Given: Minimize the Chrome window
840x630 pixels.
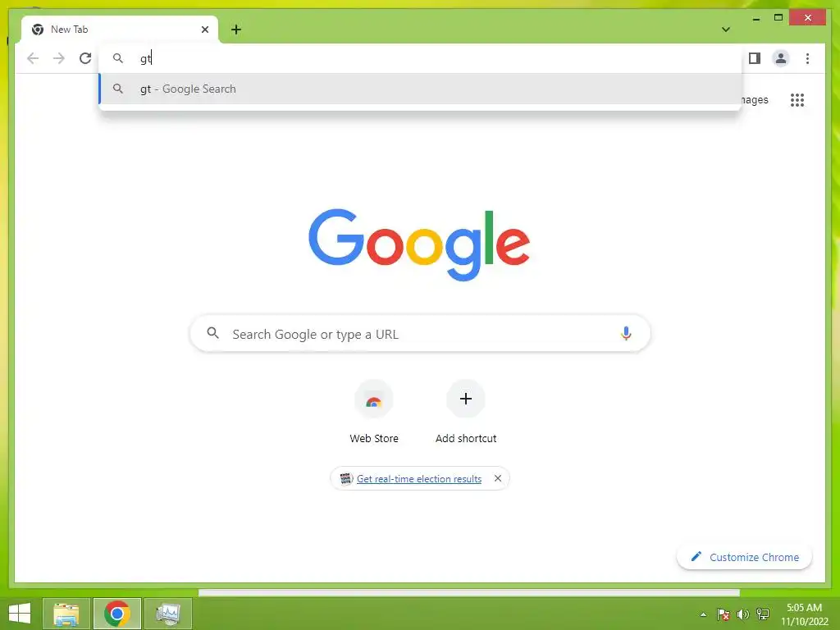Looking at the screenshot, I should pyautogui.click(x=756, y=19).
